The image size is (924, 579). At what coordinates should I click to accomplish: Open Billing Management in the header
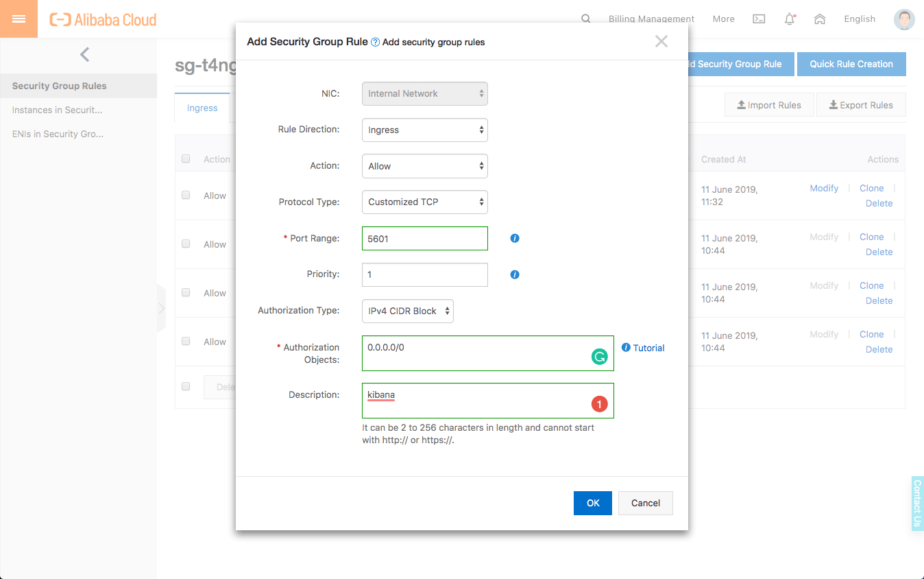[651, 19]
